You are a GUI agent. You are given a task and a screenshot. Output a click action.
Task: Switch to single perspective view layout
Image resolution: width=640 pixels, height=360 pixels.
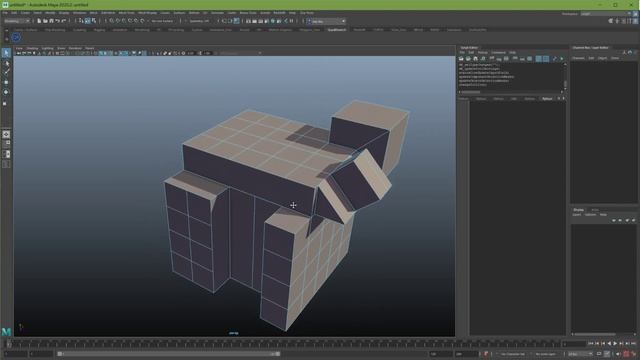(x=6, y=134)
